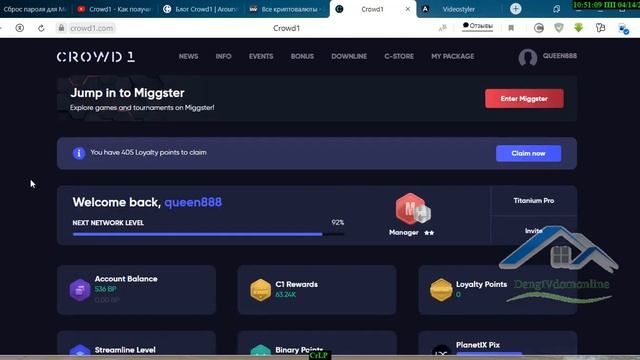This screenshot has width=640, height=360.
Task: Click the Loyalty Points gold icon
Action: coord(441,290)
